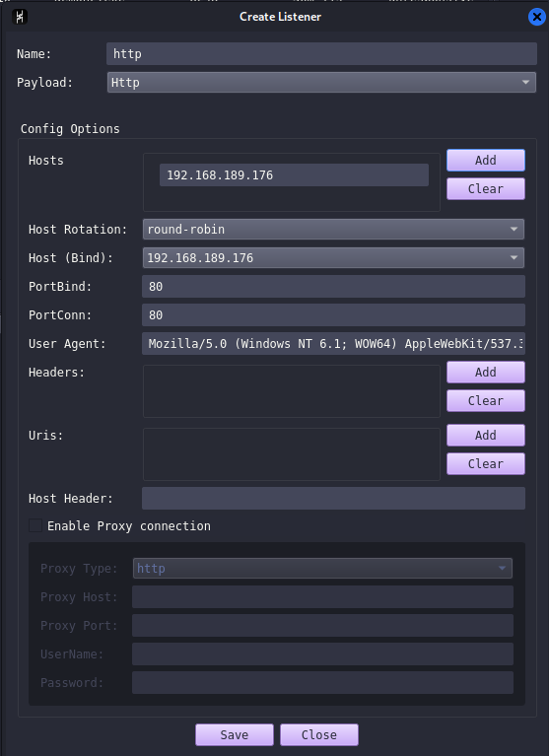Clear the Uris list

(485, 464)
